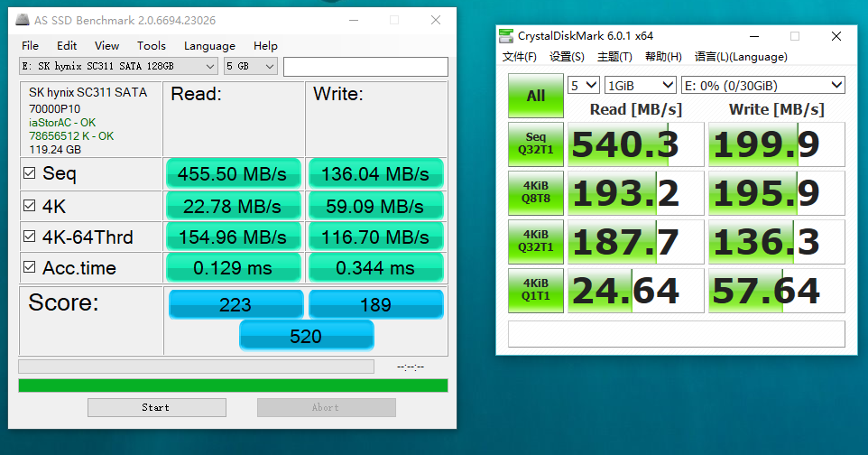Click the 195.9 Q8T8 write value
The height and width of the screenshot is (455, 868).
click(x=777, y=193)
